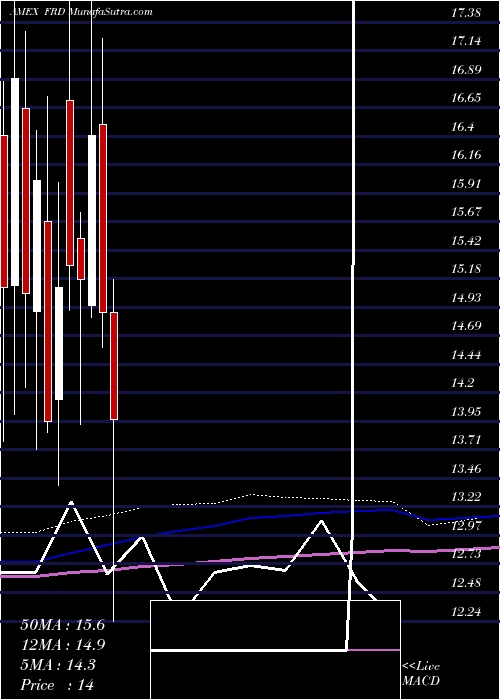500x700 pixels.
Task: Click the 13.46 price axis label
Action: 466,469
